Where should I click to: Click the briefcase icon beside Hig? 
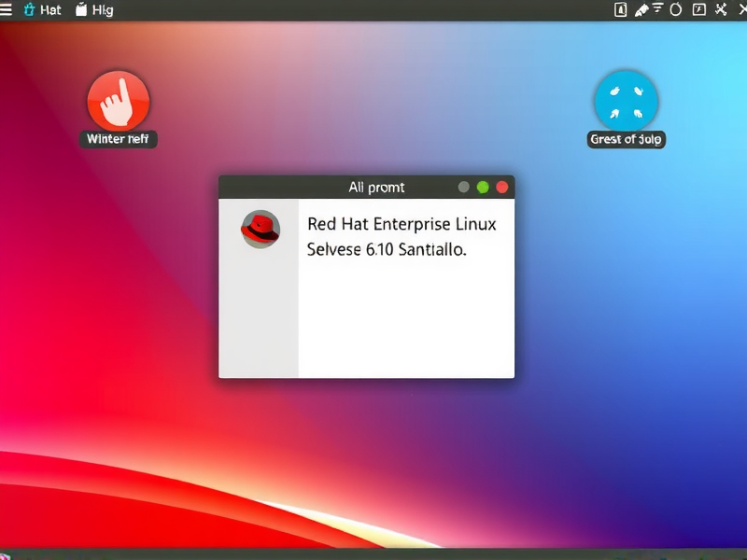tap(80, 9)
